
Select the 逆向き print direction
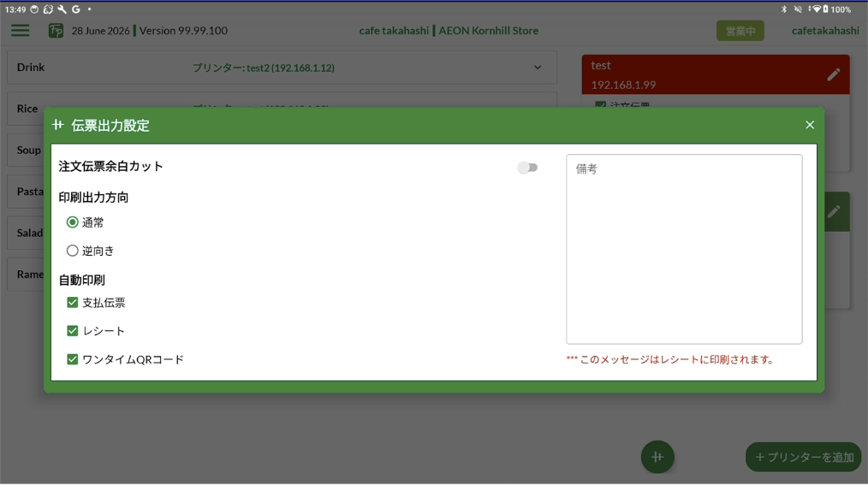click(73, 251)
